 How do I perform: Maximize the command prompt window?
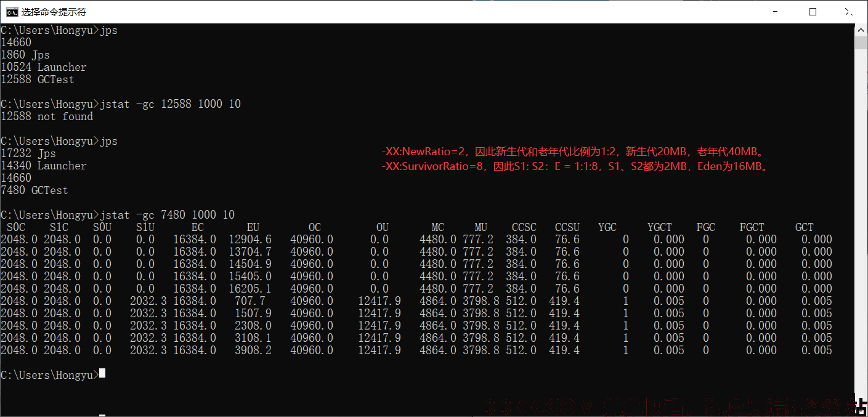(x=812, y=12)
